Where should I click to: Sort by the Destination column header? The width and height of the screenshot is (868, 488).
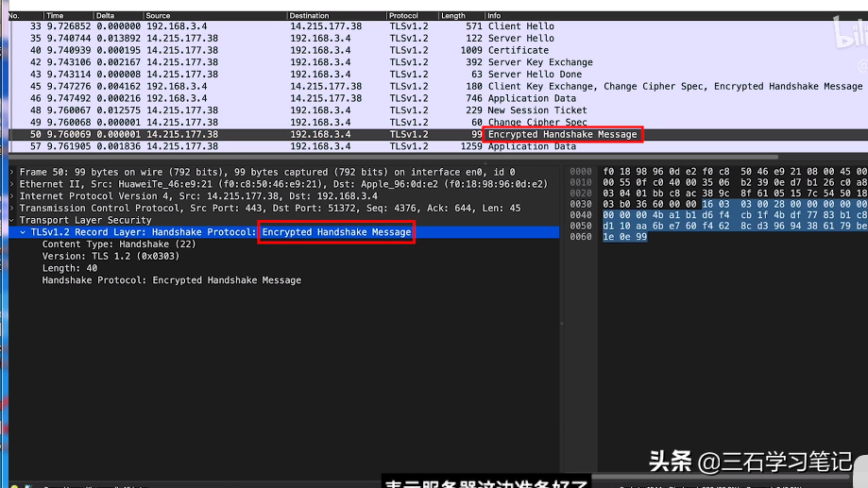point(336,15)
